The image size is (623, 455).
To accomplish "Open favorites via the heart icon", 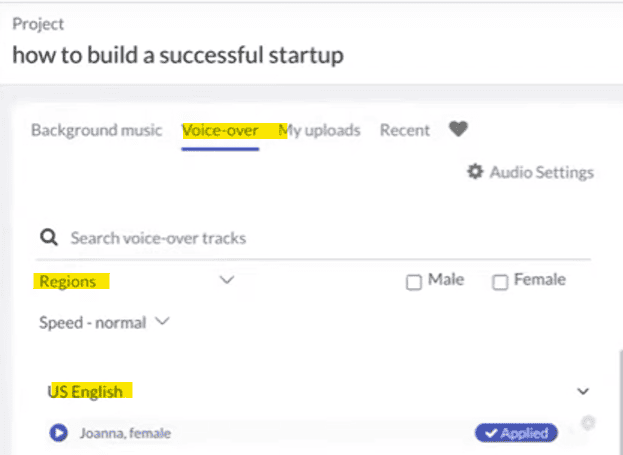I will (x=458, y=129).
